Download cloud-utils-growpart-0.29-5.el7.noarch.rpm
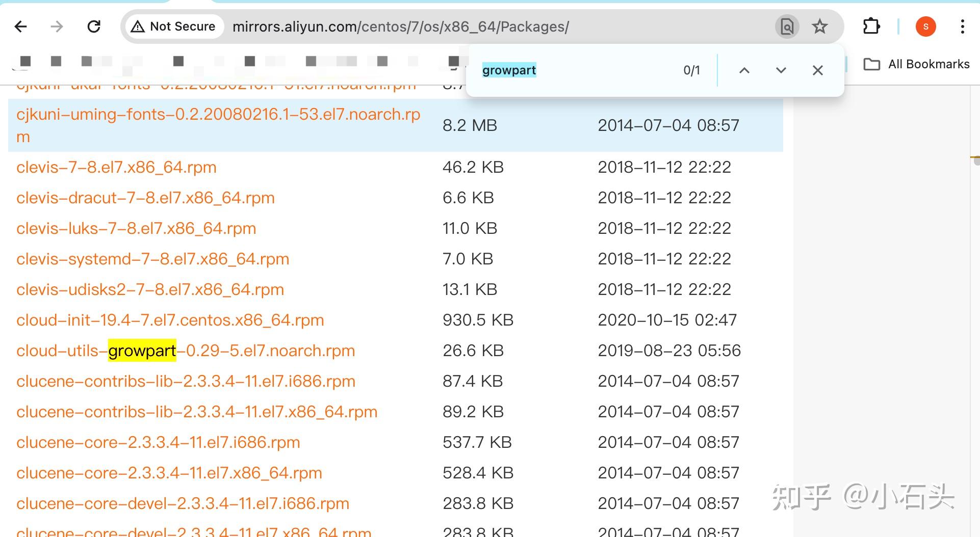Image resolution: width=980 pixels, height=537 pixels. click(x=186, y=351)
